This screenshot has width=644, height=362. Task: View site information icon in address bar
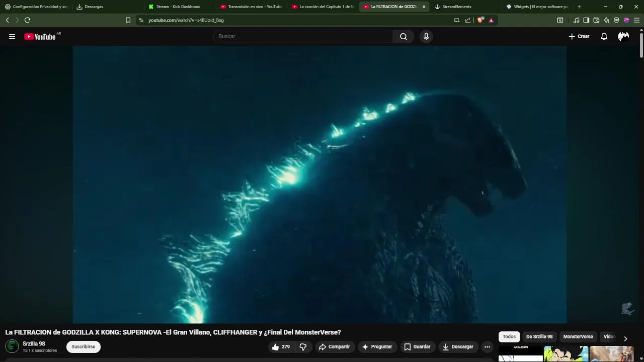click(141, 20)
